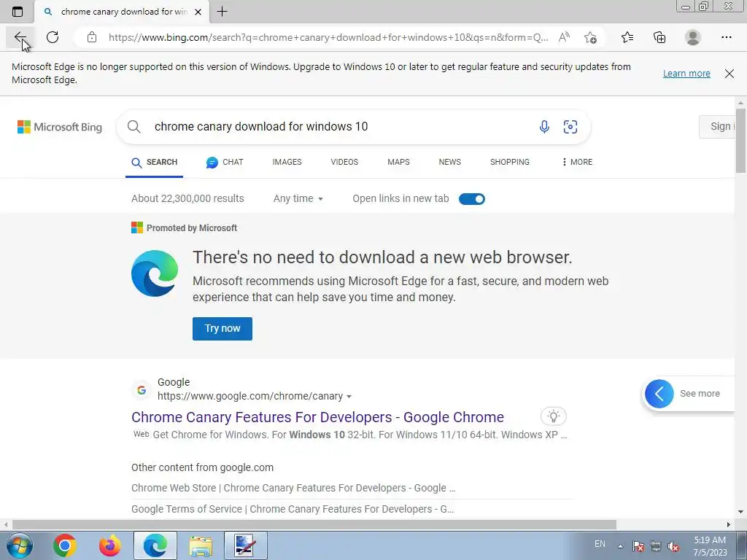Close the chrome canary search tab
Viewport: 747px width, 560px height.
pos(198,12)
